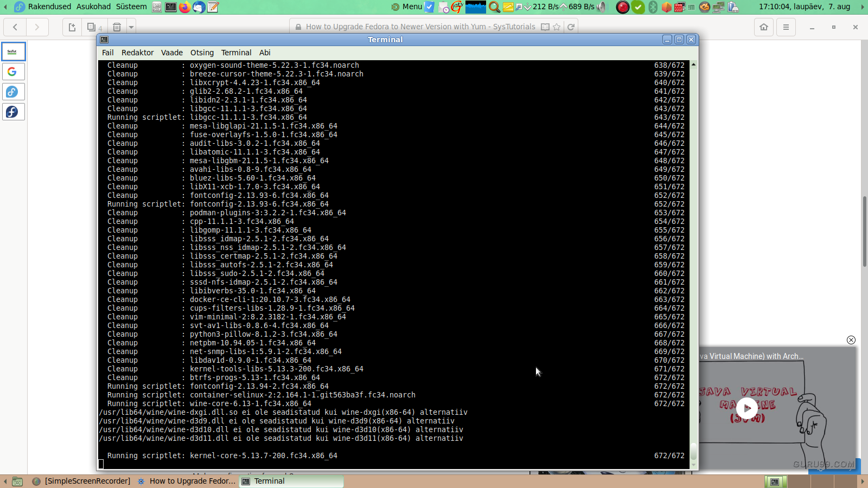This screenshot has height=488, width=868.
Task: Go back in the browser window
Action: [x=15, y=27]
